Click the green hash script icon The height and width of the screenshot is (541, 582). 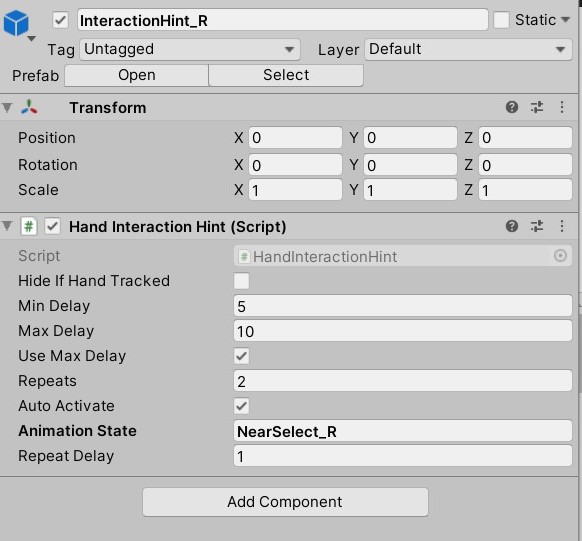coord(29,226)
